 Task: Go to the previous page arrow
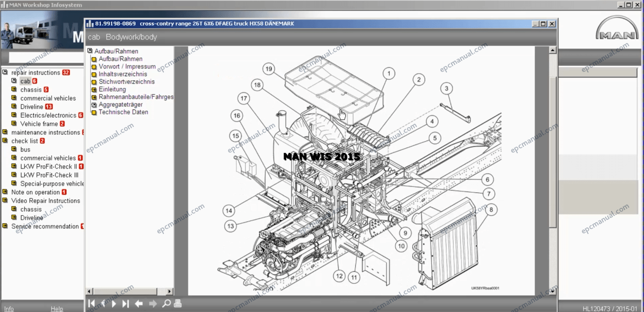pyautogui.click(x=103, y=303)
